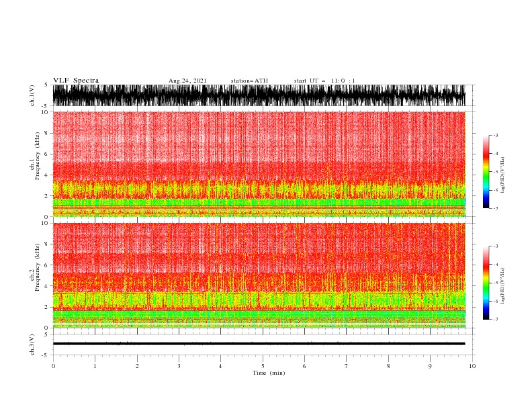Click inside the ch.2 spectrogram panel

[x=259, y=275]
